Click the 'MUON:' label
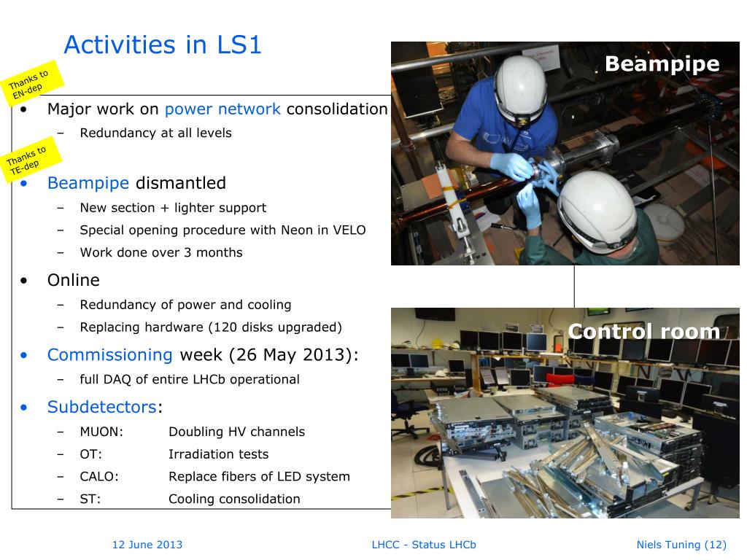The width and height of the screenshot is (747, 560). pyautogui.click(x=101, y=432)
